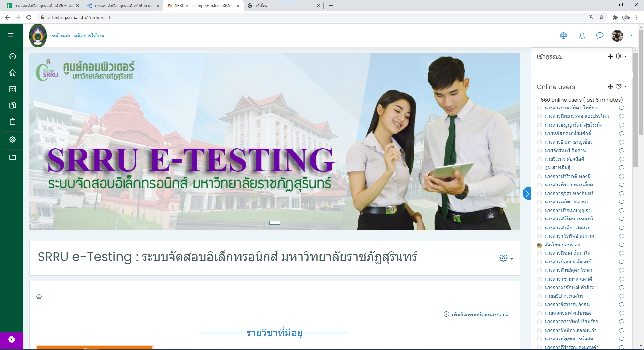This screenshot has width=644, height=350.
Task: Open the sidebar site administration gear icon
Action: 13,139
